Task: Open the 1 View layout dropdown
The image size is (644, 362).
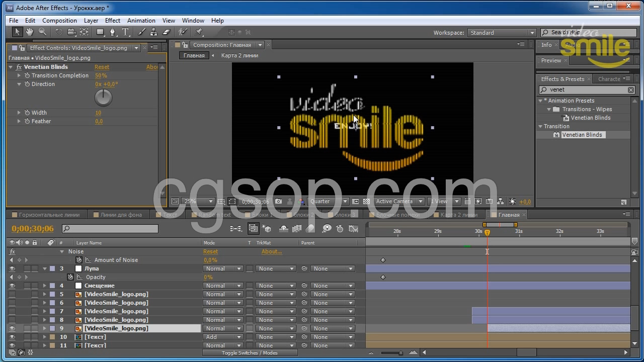Action: [444, 202]
